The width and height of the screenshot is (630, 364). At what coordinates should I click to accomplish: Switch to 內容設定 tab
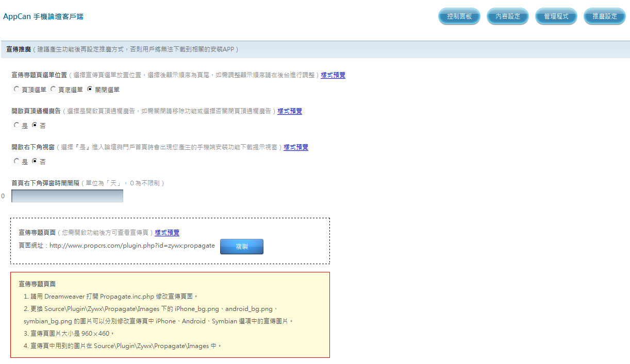[x=508, y=16]
